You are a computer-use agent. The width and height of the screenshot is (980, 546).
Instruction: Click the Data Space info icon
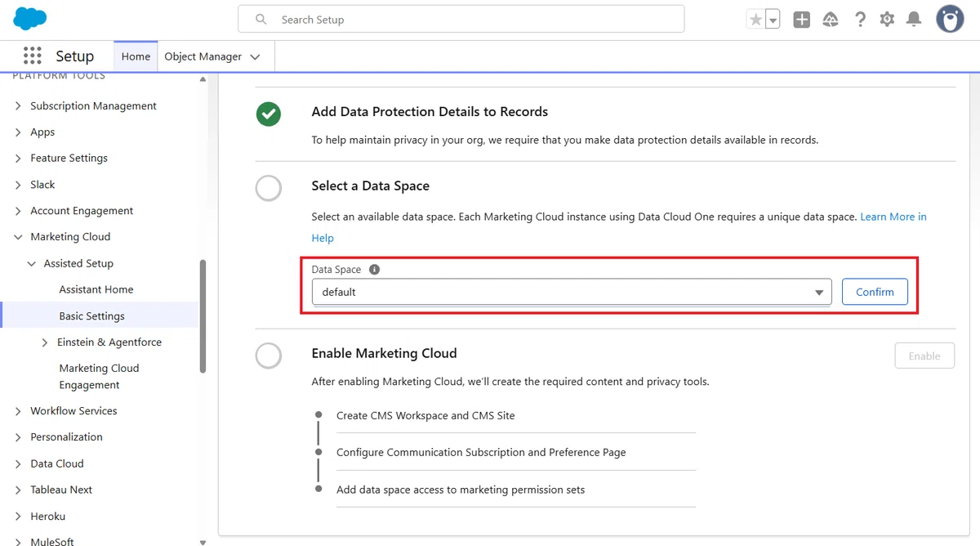tap(374, 269)
